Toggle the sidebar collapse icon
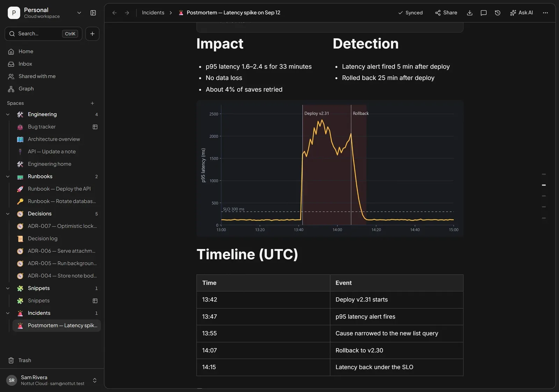Image resolution: width=559 pixels, height=392 pixels. 93,13
